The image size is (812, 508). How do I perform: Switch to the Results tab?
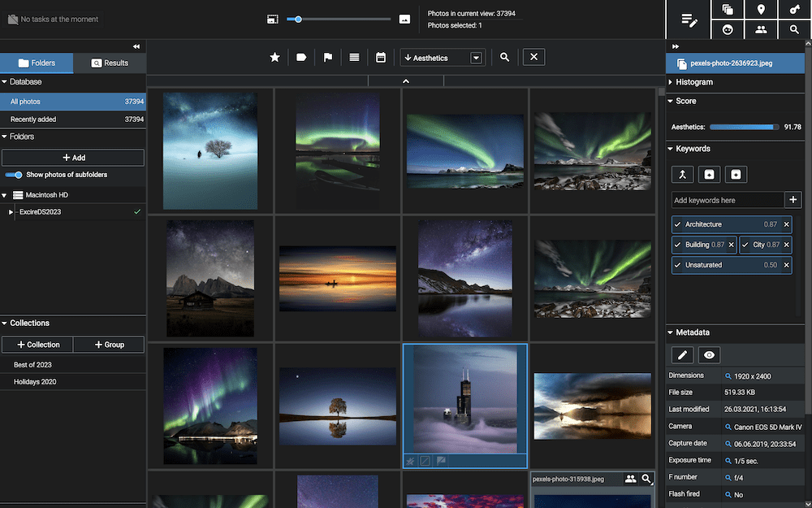coord(110,63)
